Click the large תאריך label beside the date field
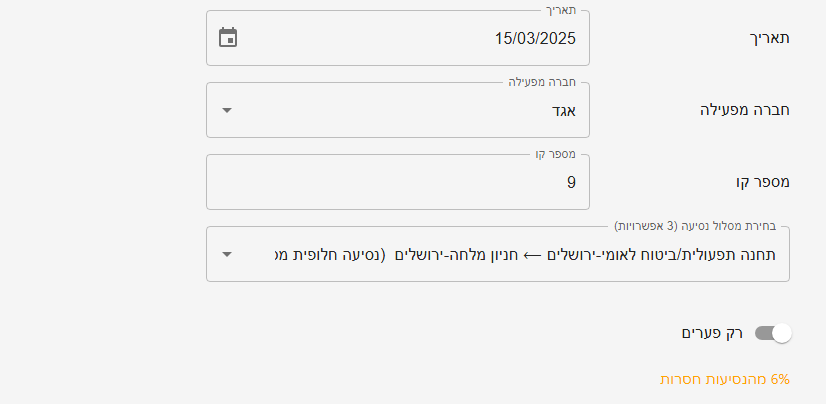 (x=769, y=38)
